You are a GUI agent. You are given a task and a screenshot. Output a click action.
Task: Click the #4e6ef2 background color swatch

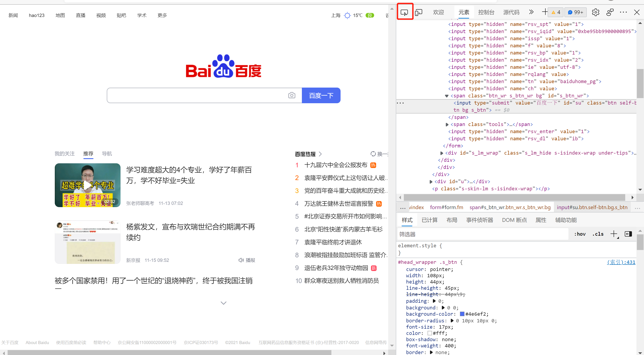462,314
